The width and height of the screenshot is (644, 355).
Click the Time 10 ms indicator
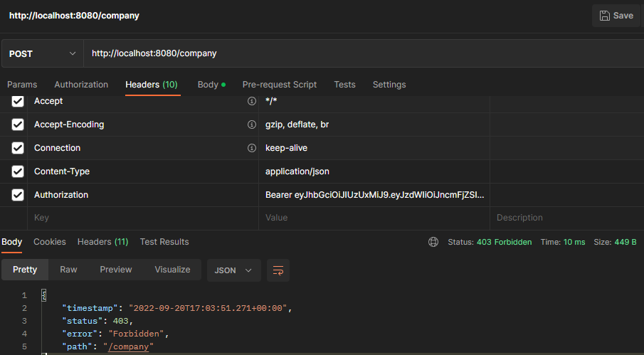[x=563, y=242]
